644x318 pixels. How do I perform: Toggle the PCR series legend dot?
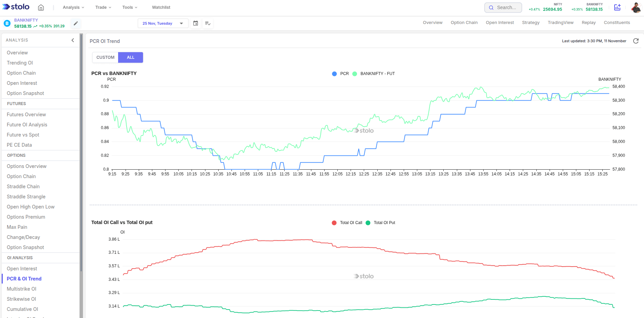coord(334,73)
